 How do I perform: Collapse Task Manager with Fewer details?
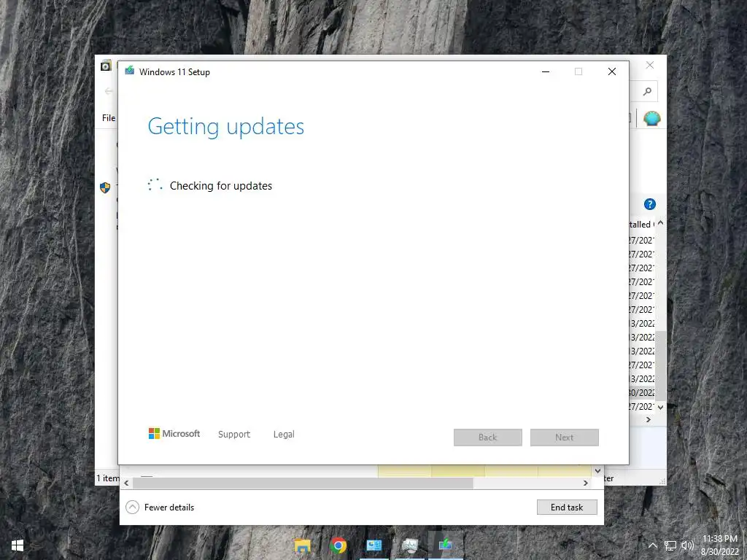[160, 507]
